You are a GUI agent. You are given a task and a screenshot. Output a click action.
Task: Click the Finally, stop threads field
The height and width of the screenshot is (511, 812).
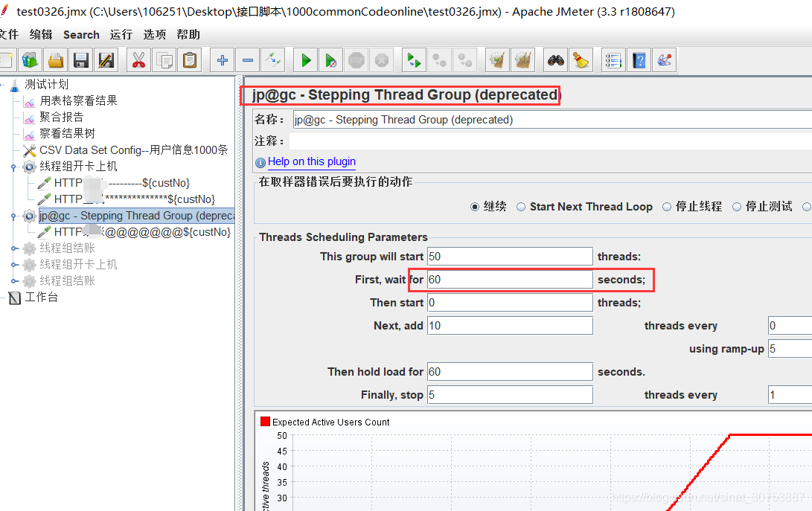(x=510, y=395)
